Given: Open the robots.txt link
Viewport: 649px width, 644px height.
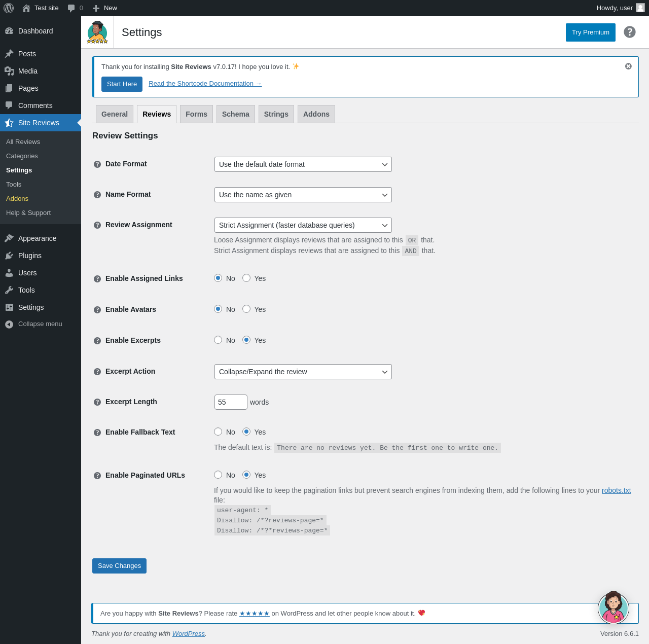Looking at the screenshot, I should pos(617,490).
